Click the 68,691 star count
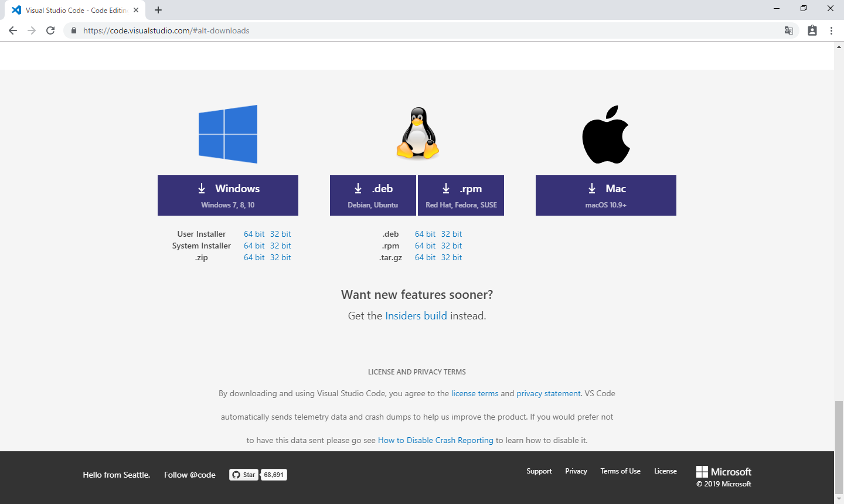 274,475
